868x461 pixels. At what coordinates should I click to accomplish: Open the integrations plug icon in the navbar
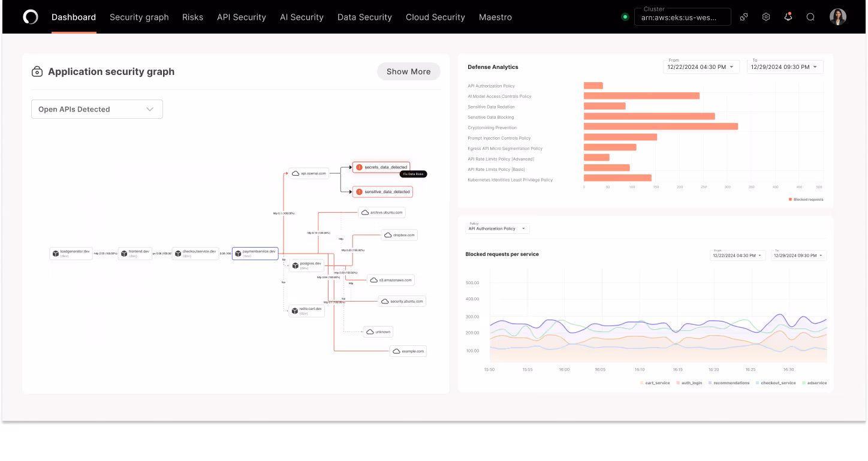744,17
